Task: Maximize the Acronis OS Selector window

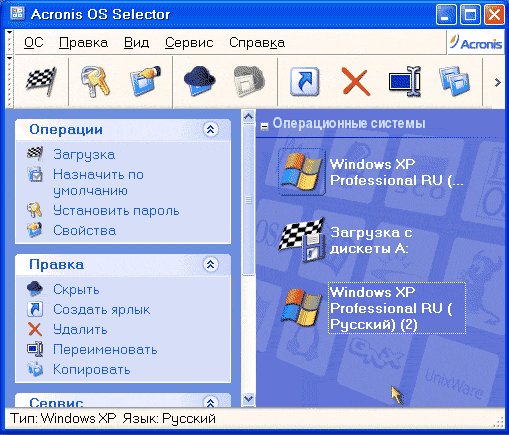Action: pos(470,15)
